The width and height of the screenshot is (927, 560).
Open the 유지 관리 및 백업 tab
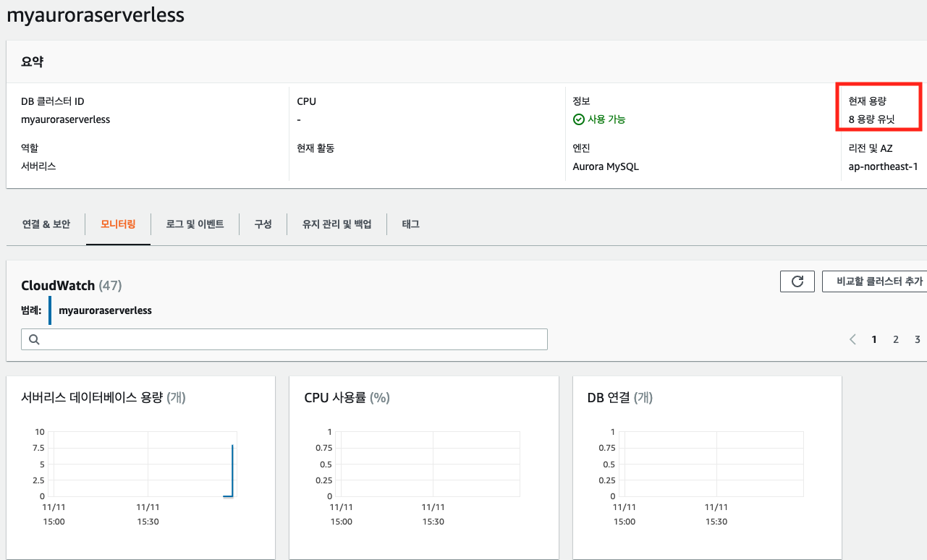tap(336, 224)
